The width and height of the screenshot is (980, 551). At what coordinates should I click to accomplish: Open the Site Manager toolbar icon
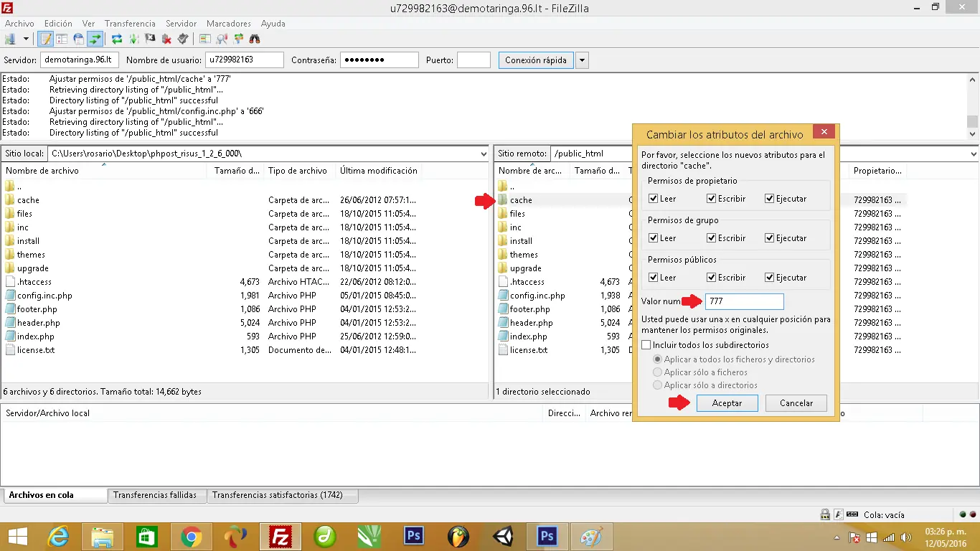click(10, 39)
